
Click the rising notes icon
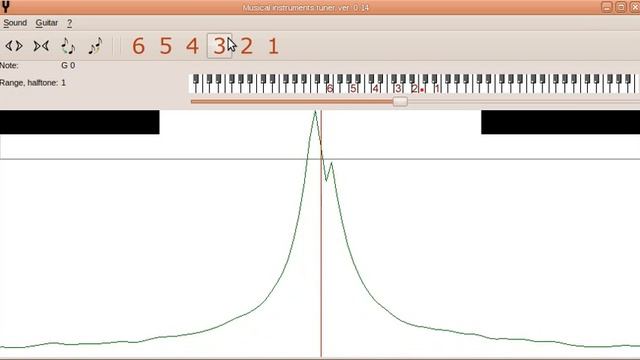95,46
